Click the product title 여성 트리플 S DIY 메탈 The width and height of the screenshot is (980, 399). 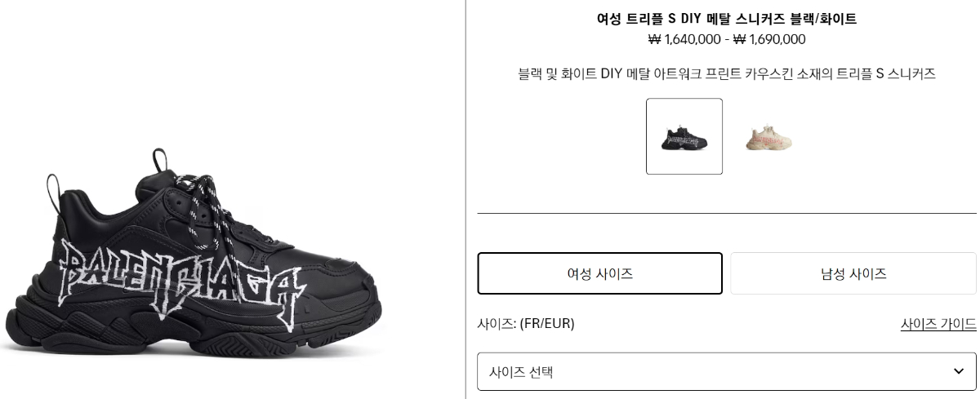click(727, 19)
